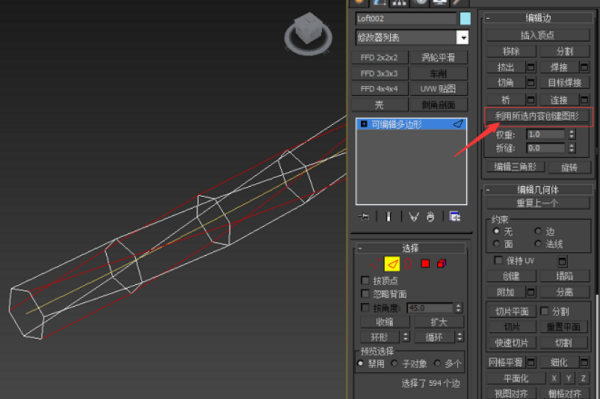Enable 保持 UV checkbox
This screenshot has height=399, width=600.
pos(498,260)
